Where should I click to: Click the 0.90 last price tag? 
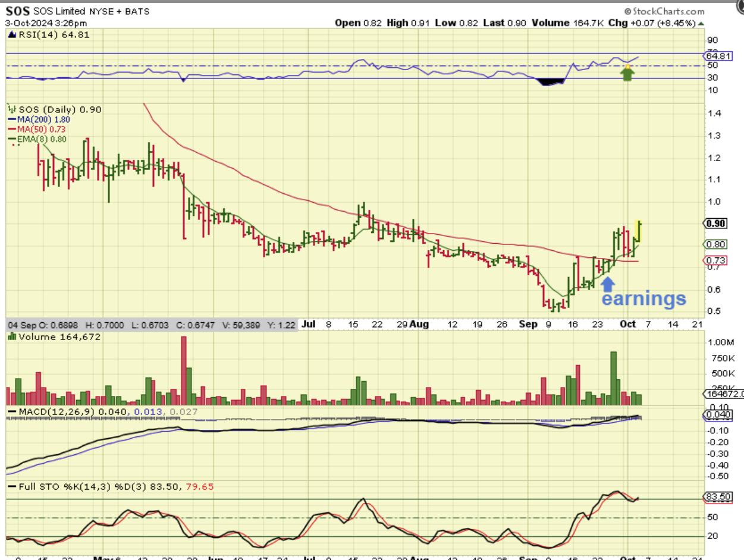point(715,224)
